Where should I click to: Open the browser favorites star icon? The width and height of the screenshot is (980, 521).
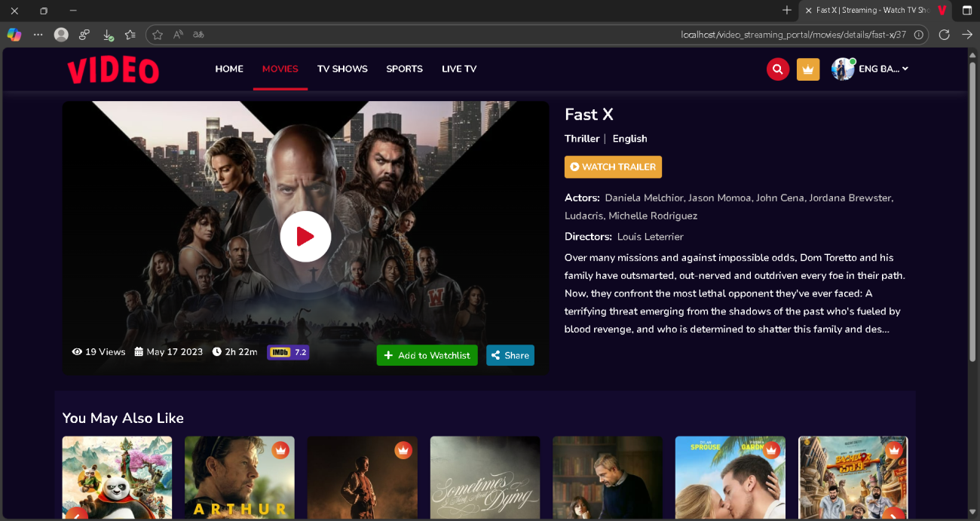(x=158, y=35)
